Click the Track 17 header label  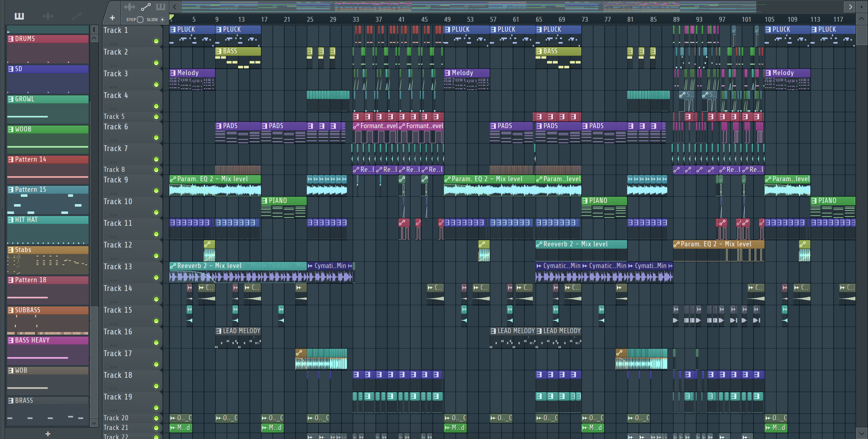click(x=118, y=353)
